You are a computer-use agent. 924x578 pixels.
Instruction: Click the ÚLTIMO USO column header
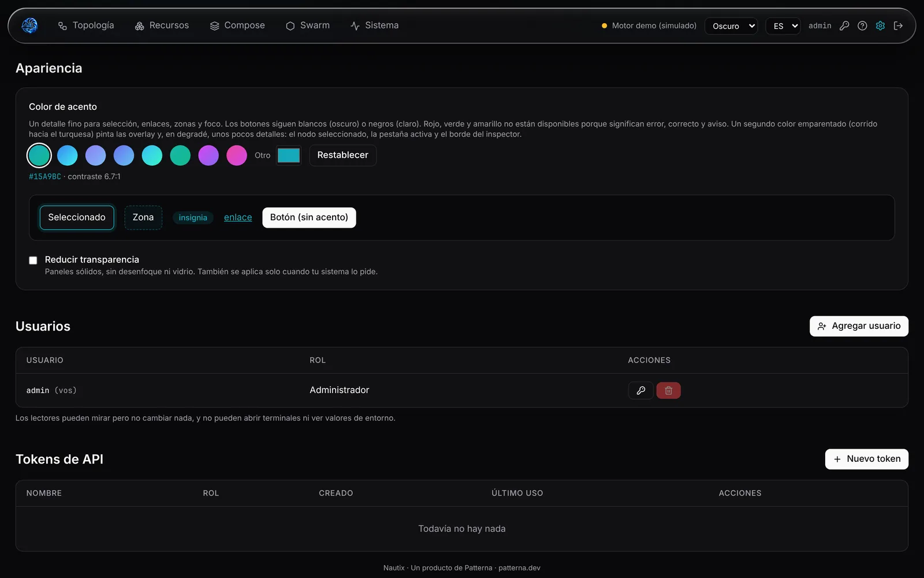(517, 494)
